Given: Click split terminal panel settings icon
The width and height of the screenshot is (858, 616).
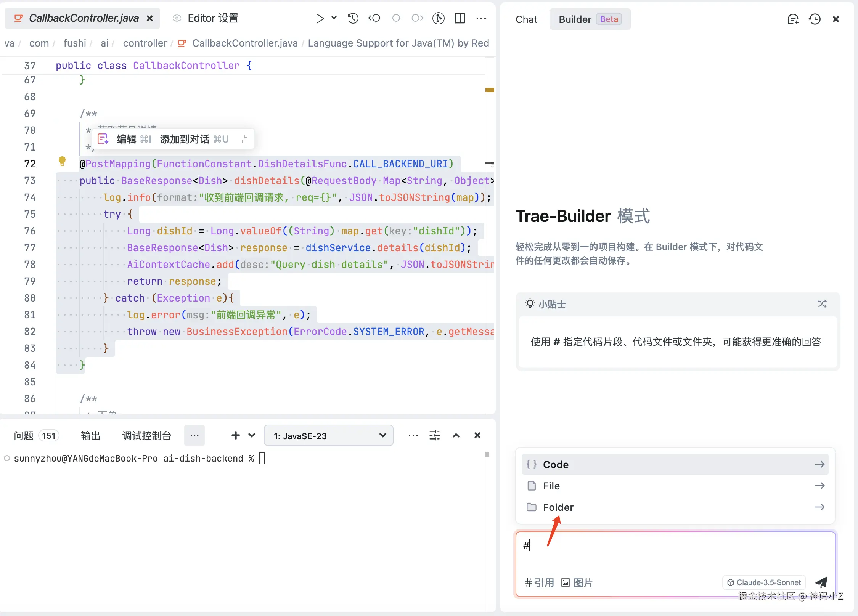Looking at the screenshot, I should [434, 435].
